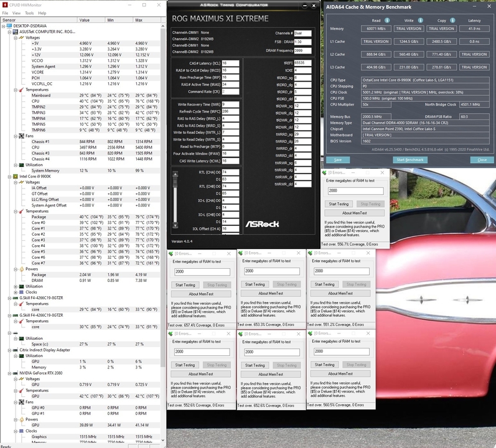Click the flame icon beside Powers under Intel Core i9
The width and height of the screenshot is (496, 448).
(22, 269)
